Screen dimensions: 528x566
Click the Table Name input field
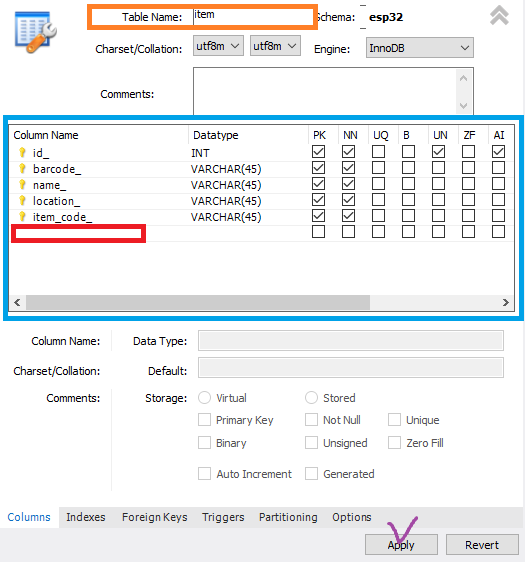[253, 17]
